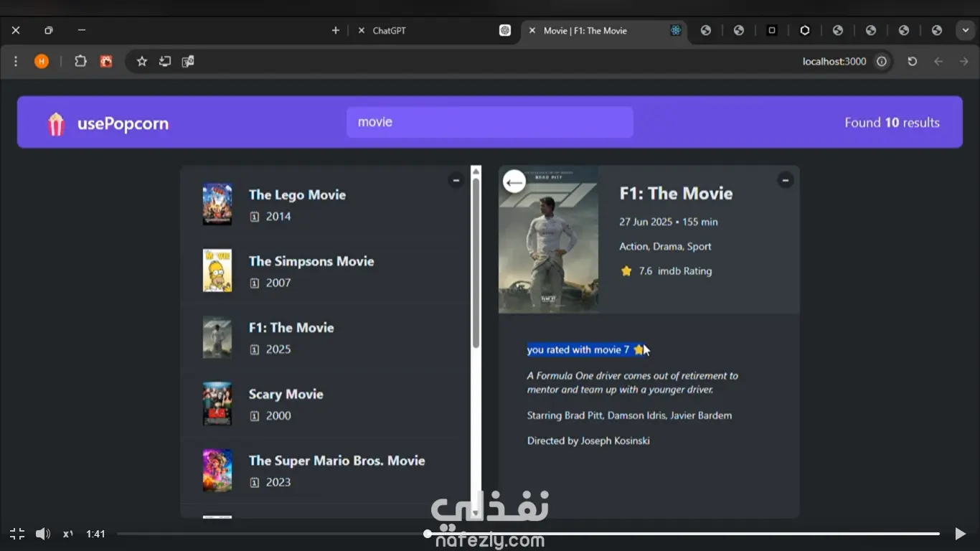Switch to the ChatGPT browser tab

(434, 31)
